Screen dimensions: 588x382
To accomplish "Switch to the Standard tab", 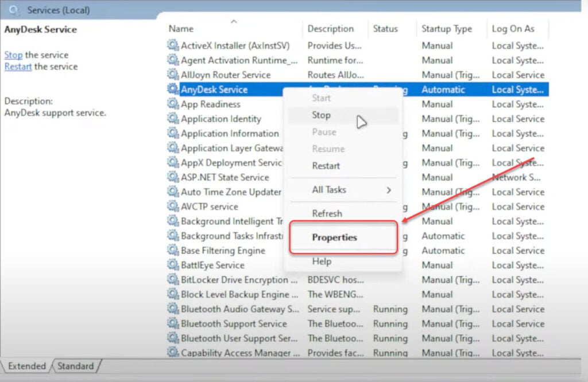I will coord(75,366).
